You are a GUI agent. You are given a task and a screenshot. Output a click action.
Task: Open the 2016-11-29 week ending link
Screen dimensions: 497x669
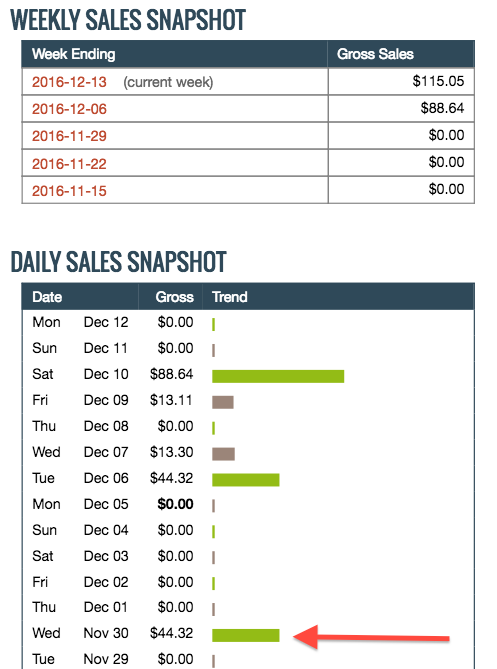pyautogui.click(x=69, y=136)
